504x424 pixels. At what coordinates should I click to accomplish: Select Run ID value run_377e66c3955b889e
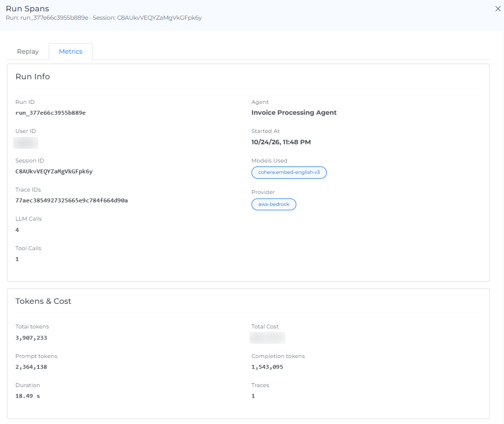(51, 113)
